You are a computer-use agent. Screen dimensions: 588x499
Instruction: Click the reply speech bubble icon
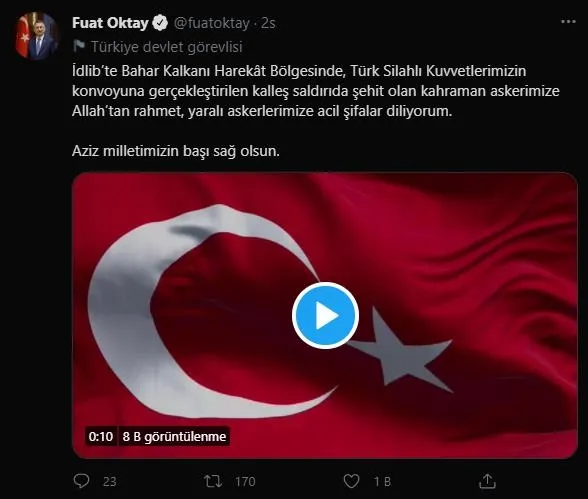pyautogui.click(x=81, y=481)
